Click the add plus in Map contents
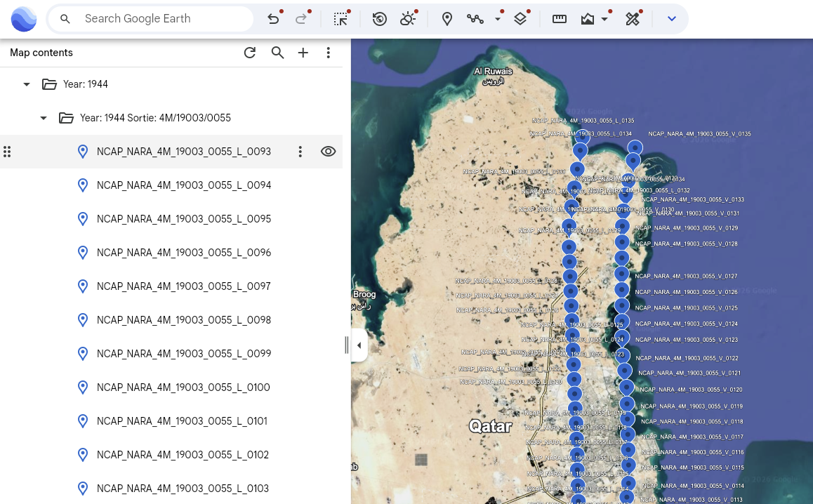The height and width of the screenshot is (504, 813). click(x=303, y=53)
